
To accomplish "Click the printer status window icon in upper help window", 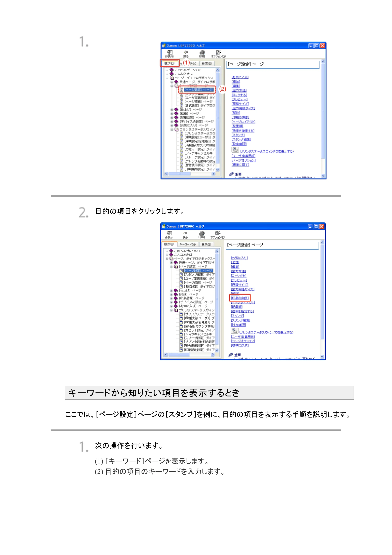I will tap(235, 150).
